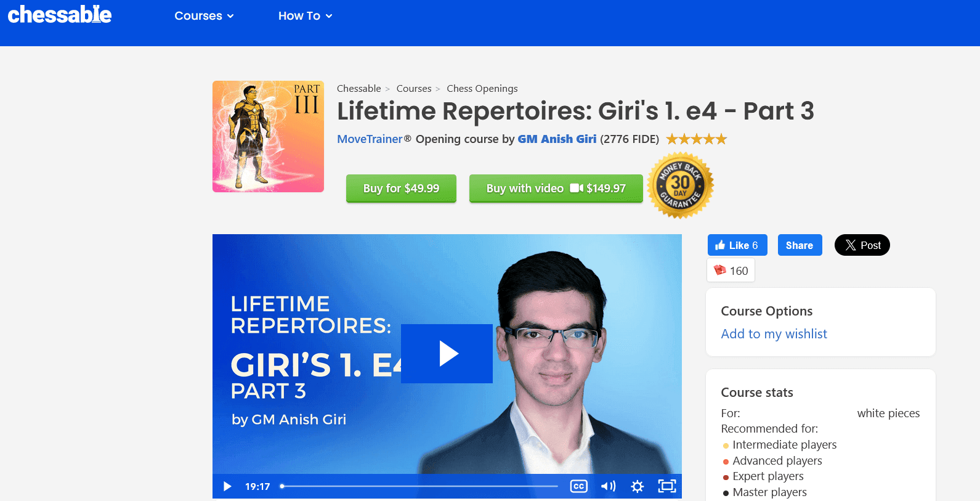Open video settings gear
This screenshot has height=501, width=980.
[x=638, y=486]
